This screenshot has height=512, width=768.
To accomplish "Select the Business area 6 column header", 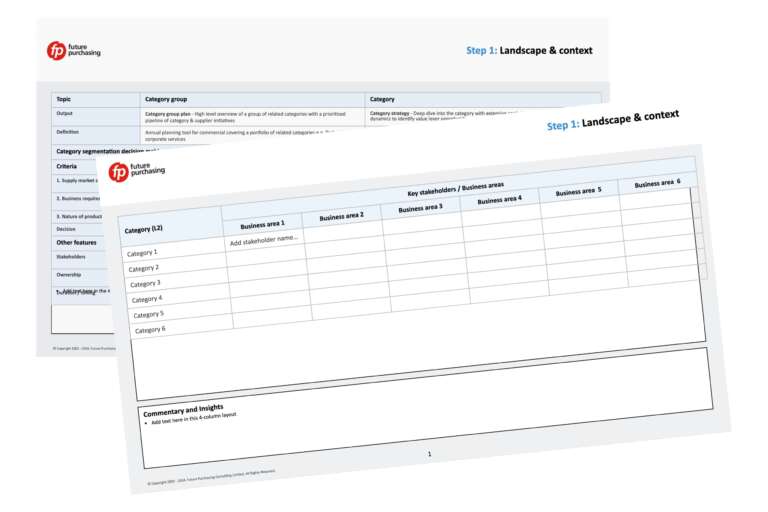I will coord(657,184).
